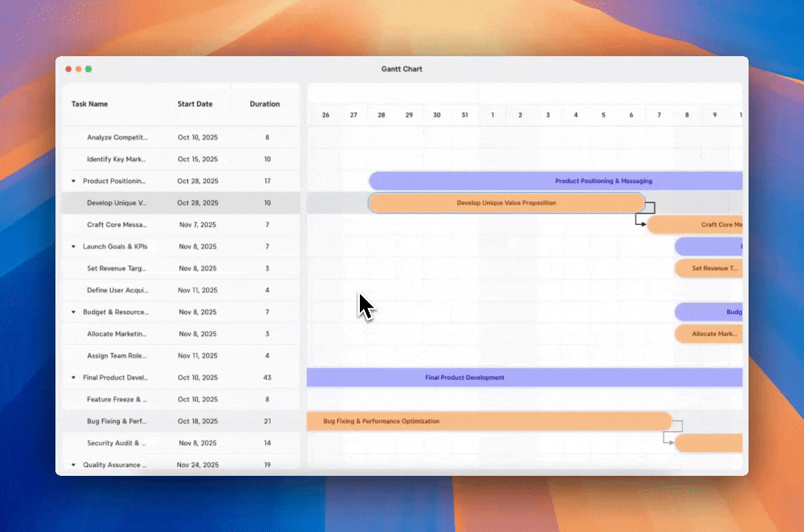Screen dimensions: 804x532
Task: Select the Assign Team Role... task row
Action: pyautogui.click(x=180, y=355)
